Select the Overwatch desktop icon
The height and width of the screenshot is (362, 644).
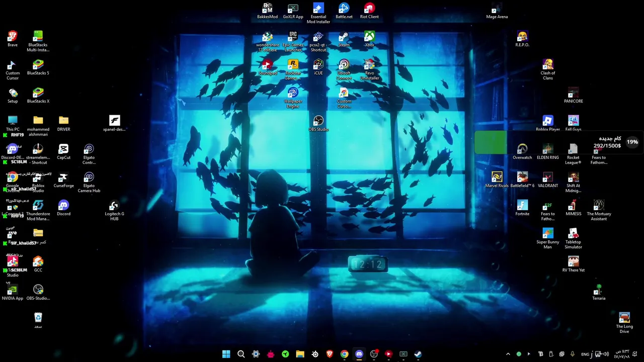522,152
